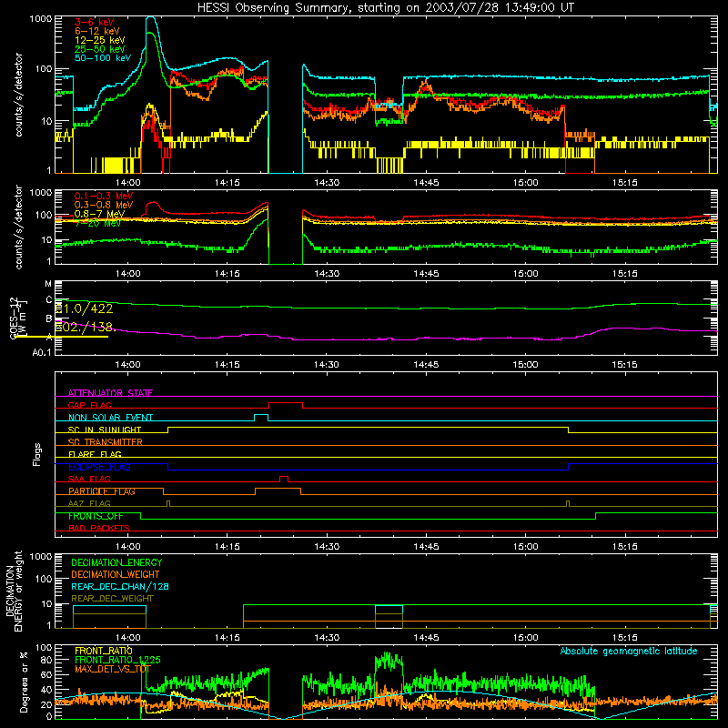Click the GOES-12 axis title
The width and height of the screenshot is (728, 728).
tap(17, 318)
